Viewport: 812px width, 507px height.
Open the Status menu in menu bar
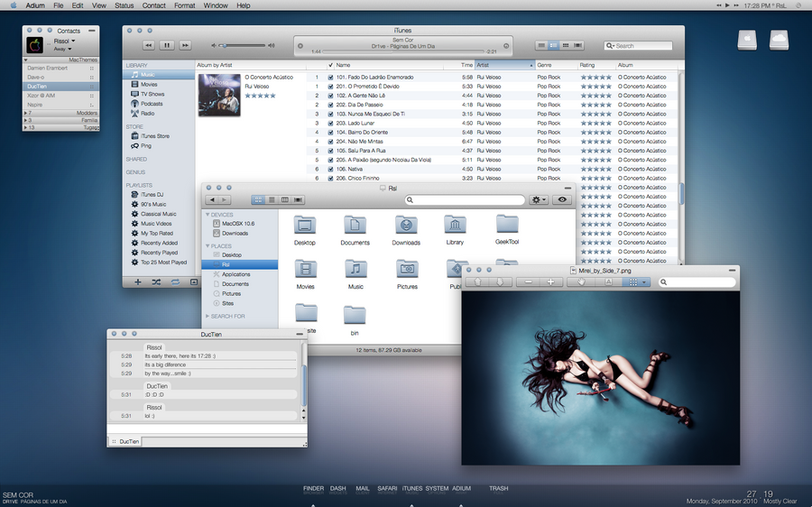coord(124,5)
